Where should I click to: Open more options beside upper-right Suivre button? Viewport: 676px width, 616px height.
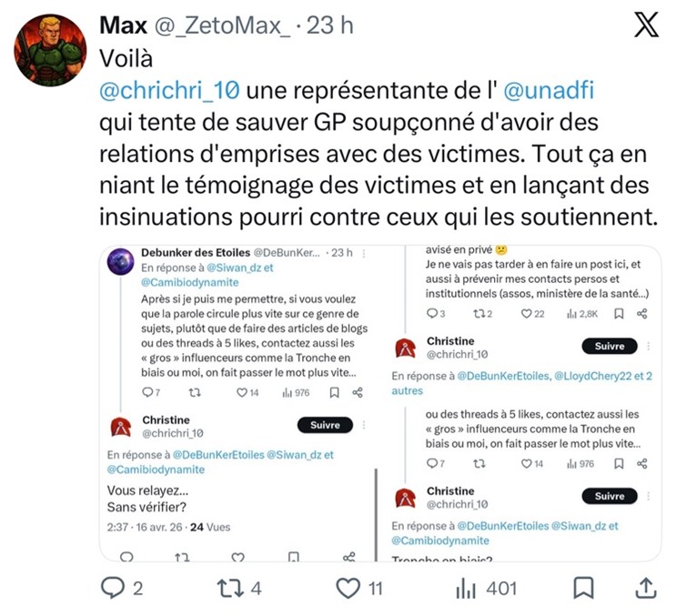click(x=649, y=346)
